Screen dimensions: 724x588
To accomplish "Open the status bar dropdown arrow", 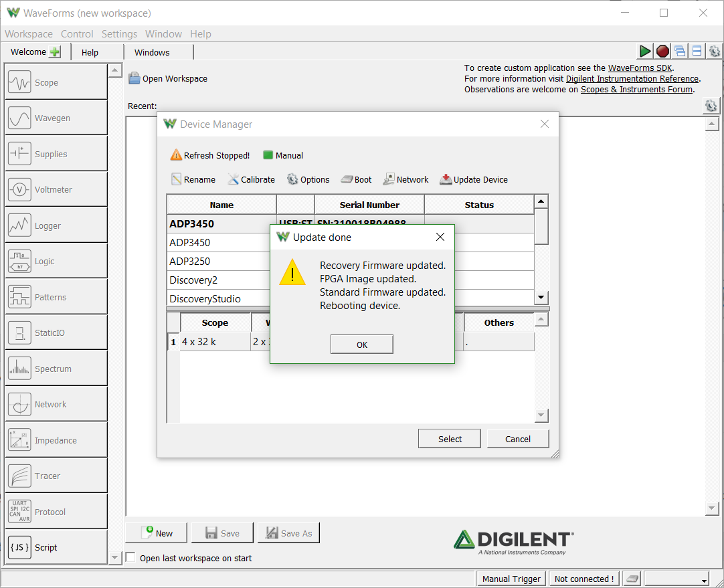I will click(704, 580).
